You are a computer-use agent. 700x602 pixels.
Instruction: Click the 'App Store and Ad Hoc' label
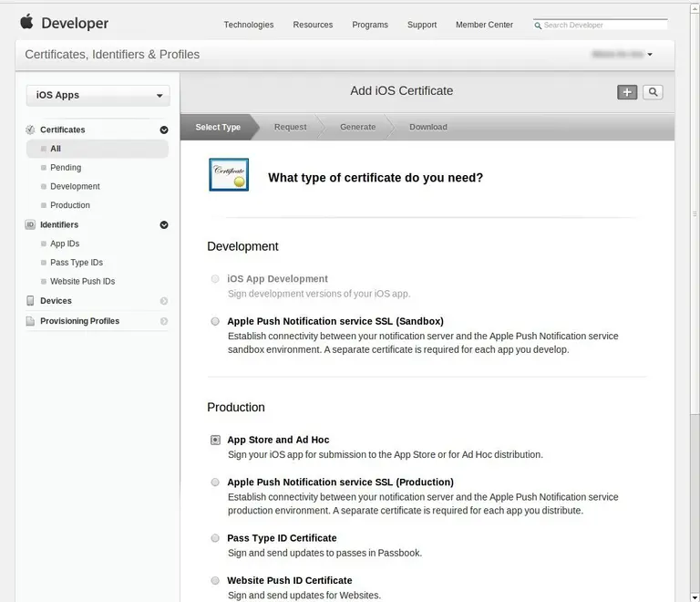click(278, 440)
